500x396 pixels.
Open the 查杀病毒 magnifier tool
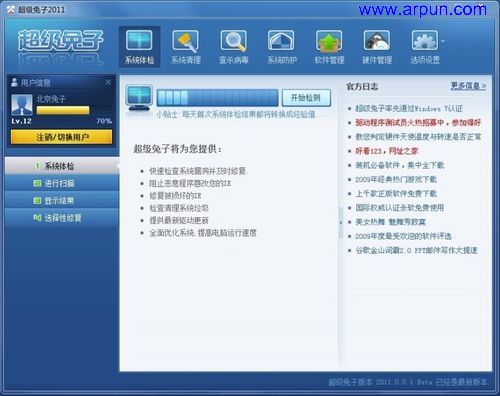(x=233, y=47)
